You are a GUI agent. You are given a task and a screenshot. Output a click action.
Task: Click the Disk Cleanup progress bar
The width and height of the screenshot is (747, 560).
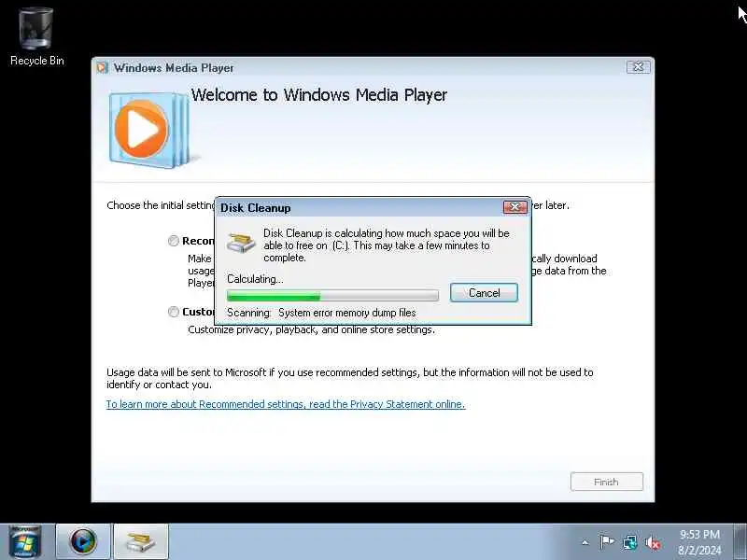[x=332, y=296]
